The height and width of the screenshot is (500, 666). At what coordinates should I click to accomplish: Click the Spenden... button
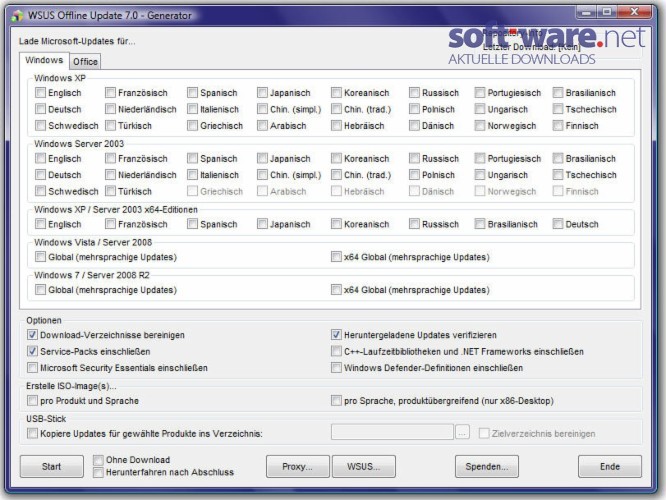tap(487, 466)
